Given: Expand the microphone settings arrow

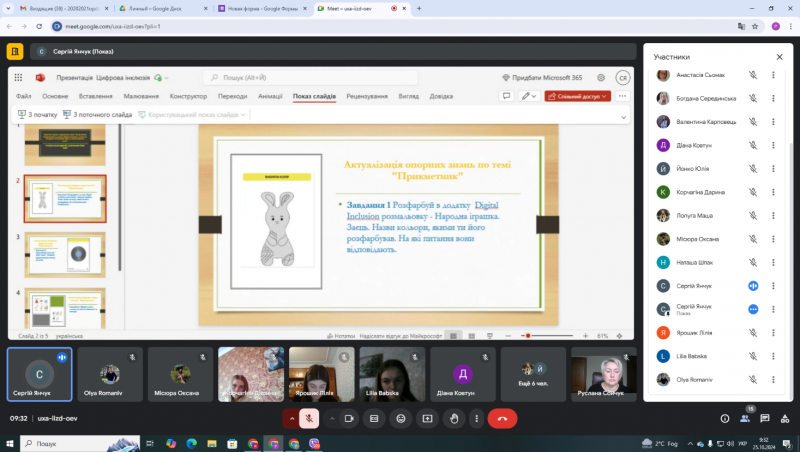Looking at the screenshot, I should pos(292,418).
